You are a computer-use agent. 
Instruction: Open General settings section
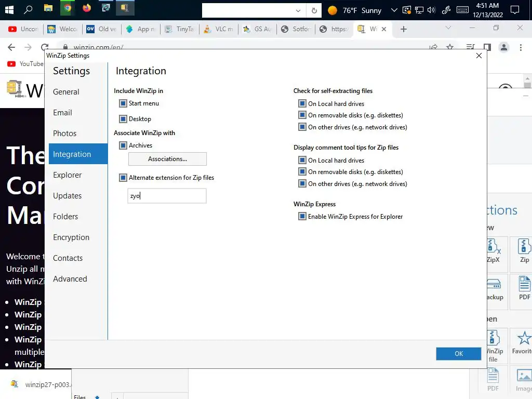coord(66,92)
